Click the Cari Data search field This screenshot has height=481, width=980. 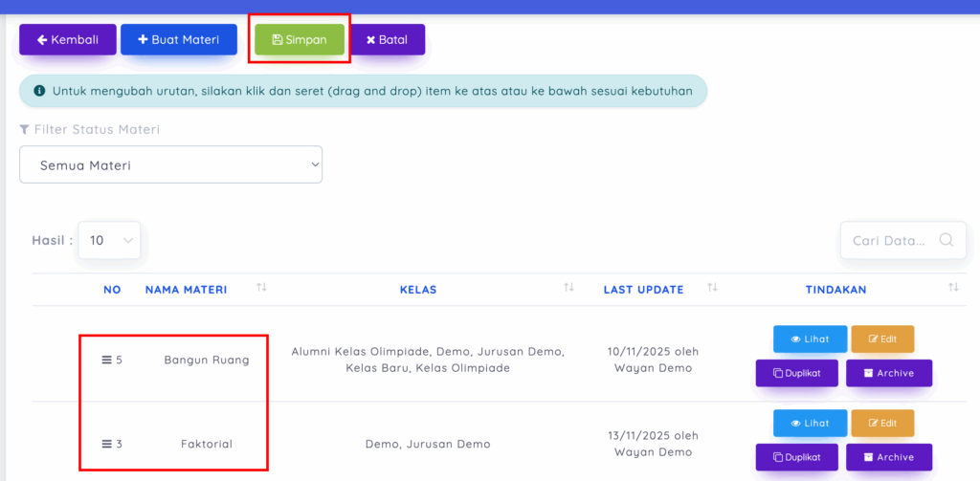pyautogui.click(x=888, y=241)
